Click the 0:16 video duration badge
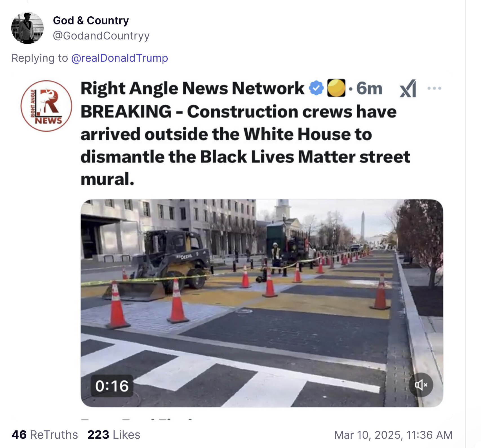Screen dimensions: 481x448 [112, 386]
